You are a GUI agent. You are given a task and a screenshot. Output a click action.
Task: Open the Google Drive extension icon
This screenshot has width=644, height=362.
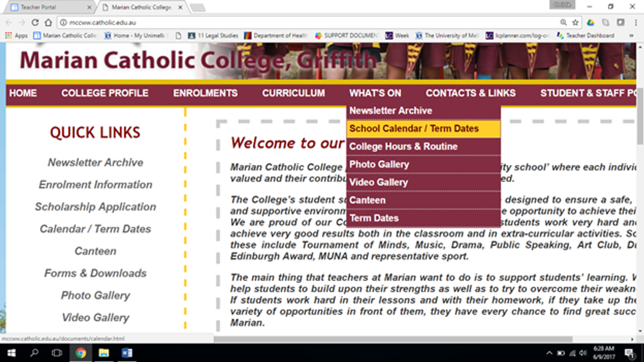[590, 23]
